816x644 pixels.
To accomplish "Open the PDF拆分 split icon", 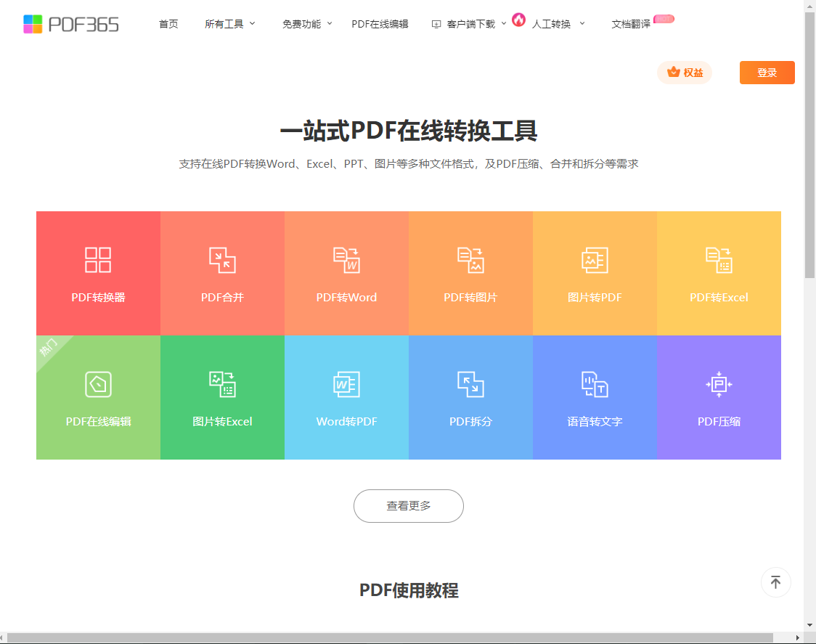I will coord(470,384).
